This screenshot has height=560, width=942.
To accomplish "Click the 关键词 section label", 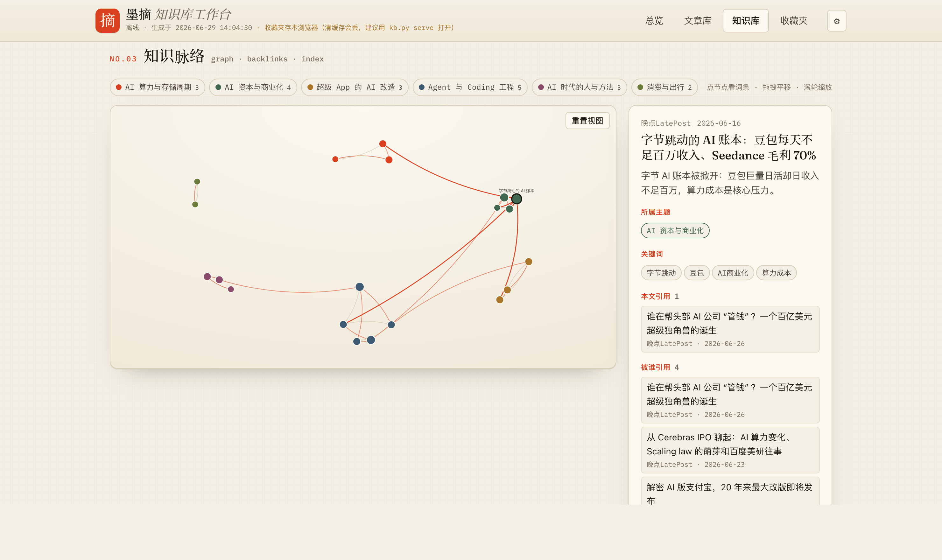I will 651,254.
